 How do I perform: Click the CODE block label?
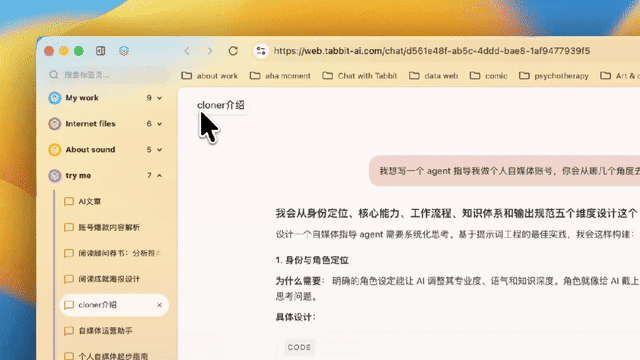(299, 347)
